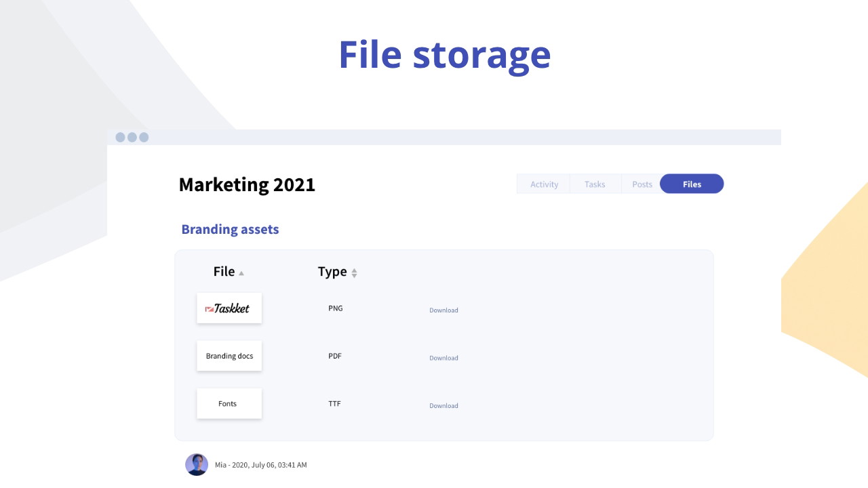The width and height of the screenshot is (868, 488).
Task: Click Mia's upload timestamp text
Action: (261, 465)
